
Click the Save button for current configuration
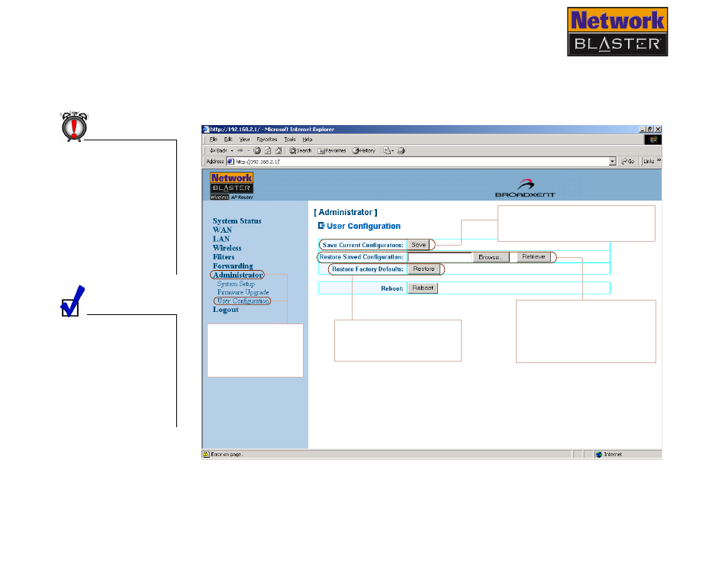click(x=418, y=245)
